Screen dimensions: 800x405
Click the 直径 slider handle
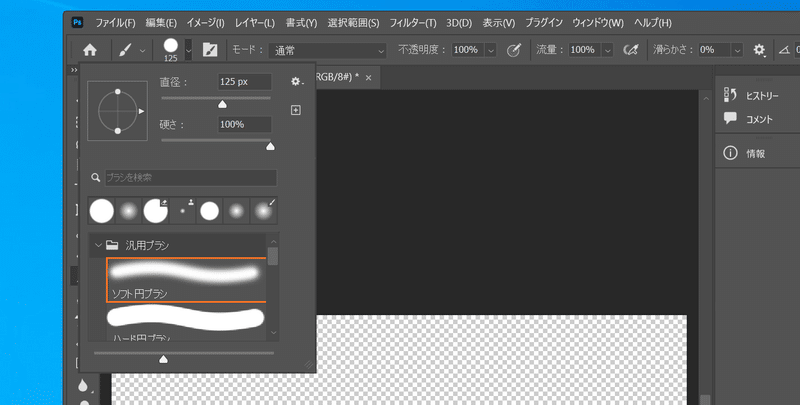click(222, 104)
